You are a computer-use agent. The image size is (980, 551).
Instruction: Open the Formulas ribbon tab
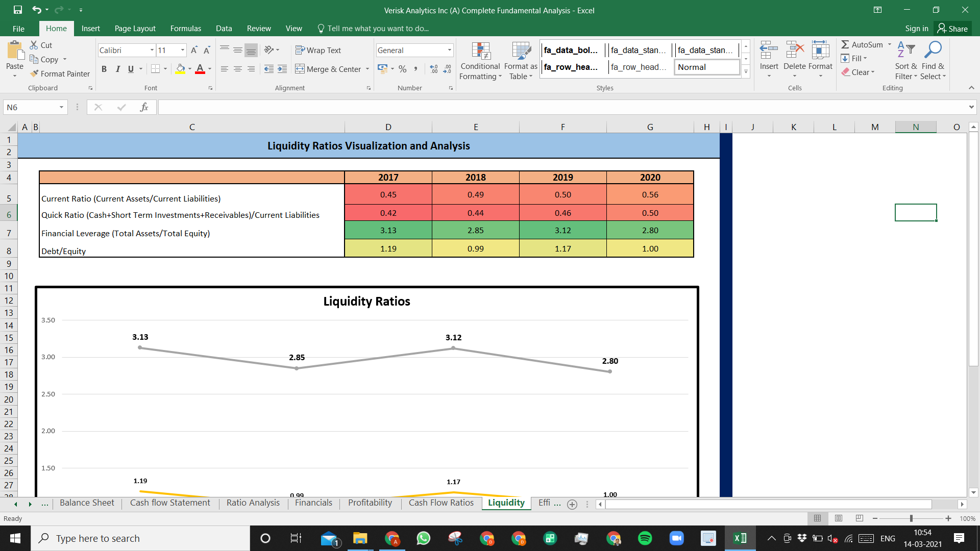point(185,29)
